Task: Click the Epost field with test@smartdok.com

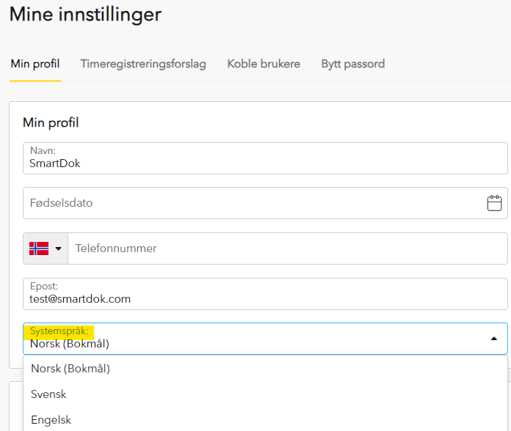Action: 265,294
